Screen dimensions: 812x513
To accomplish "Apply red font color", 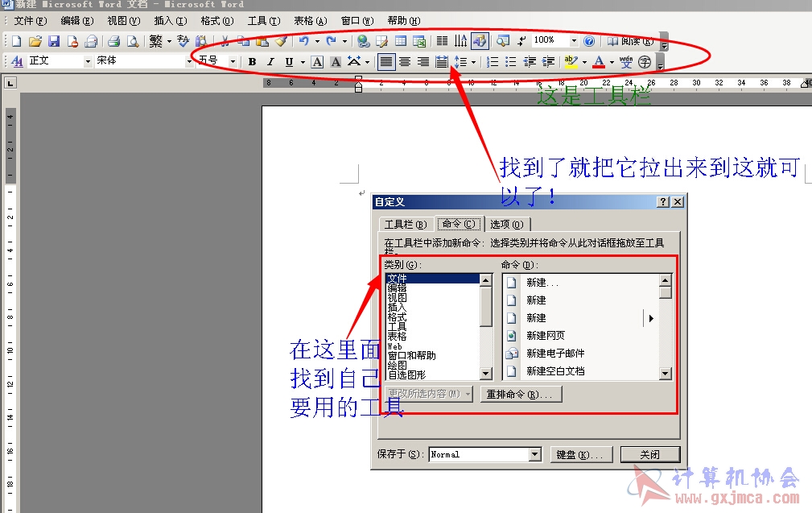I will (x=600, y=62).
